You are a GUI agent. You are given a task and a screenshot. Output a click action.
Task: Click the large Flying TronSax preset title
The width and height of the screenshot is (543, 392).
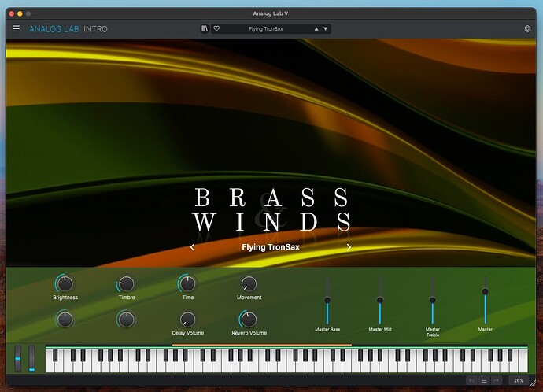271,247
